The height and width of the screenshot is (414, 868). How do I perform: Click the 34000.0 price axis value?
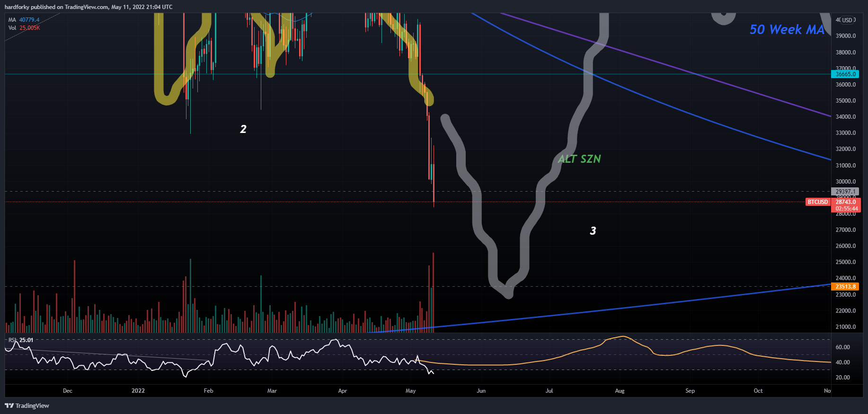pos(846,117)
